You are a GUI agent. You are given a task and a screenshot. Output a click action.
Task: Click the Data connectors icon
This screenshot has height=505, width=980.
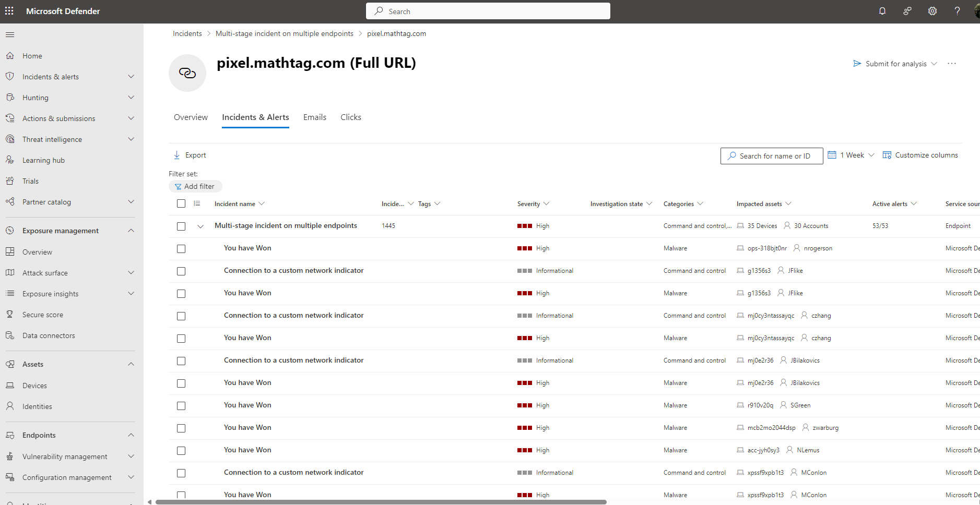tap(10, 335)
